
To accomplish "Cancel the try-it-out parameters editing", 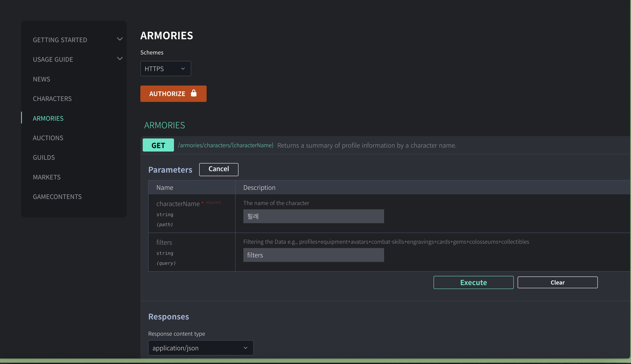I will [x=219, y=169].
